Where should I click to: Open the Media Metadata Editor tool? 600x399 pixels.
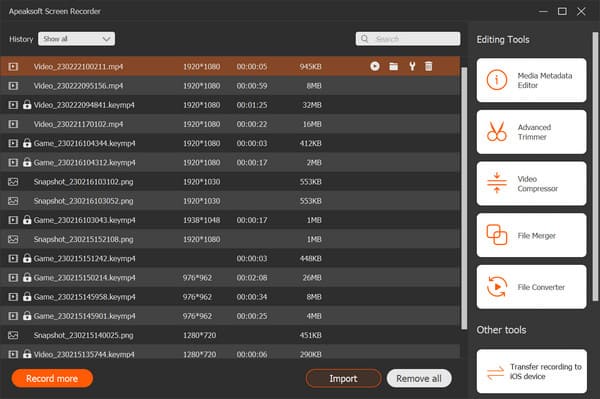(531, 80)
